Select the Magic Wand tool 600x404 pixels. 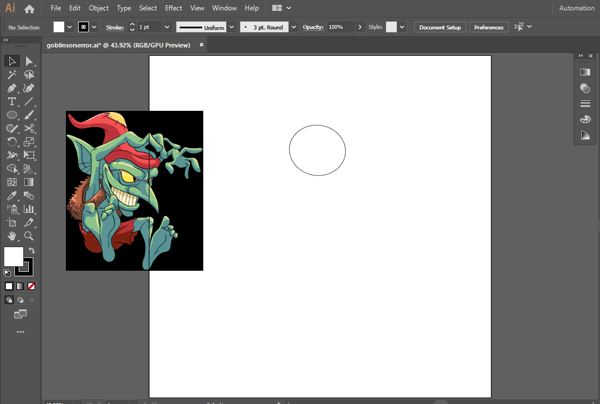point(12,75)
